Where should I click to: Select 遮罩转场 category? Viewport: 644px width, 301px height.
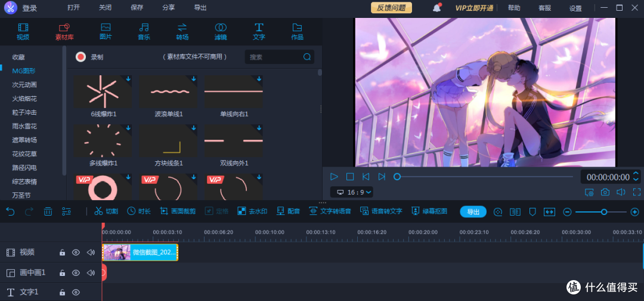24,140
